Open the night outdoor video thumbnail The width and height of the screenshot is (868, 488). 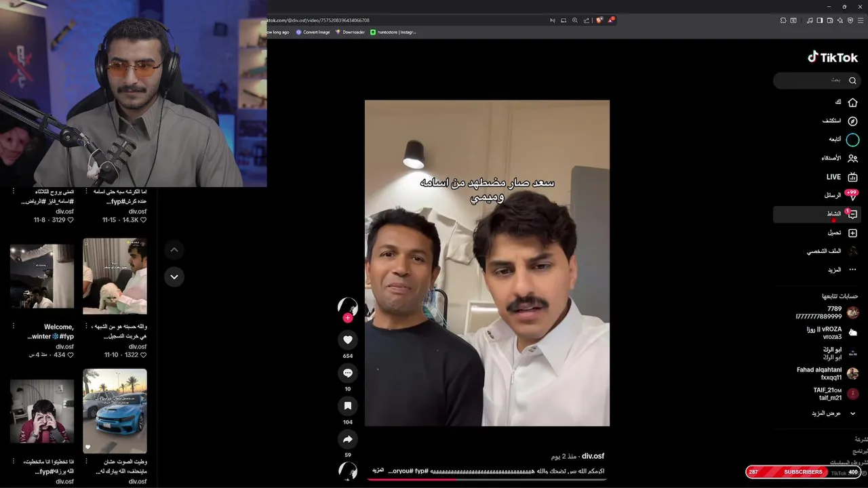tap(42, 276)
